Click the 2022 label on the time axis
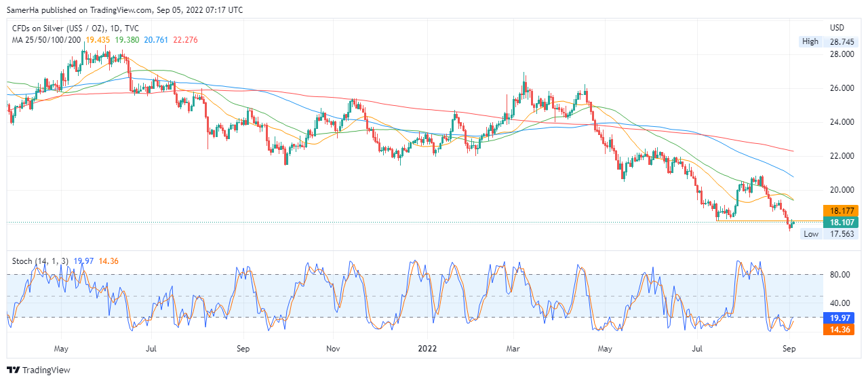 tap(427, 349)
